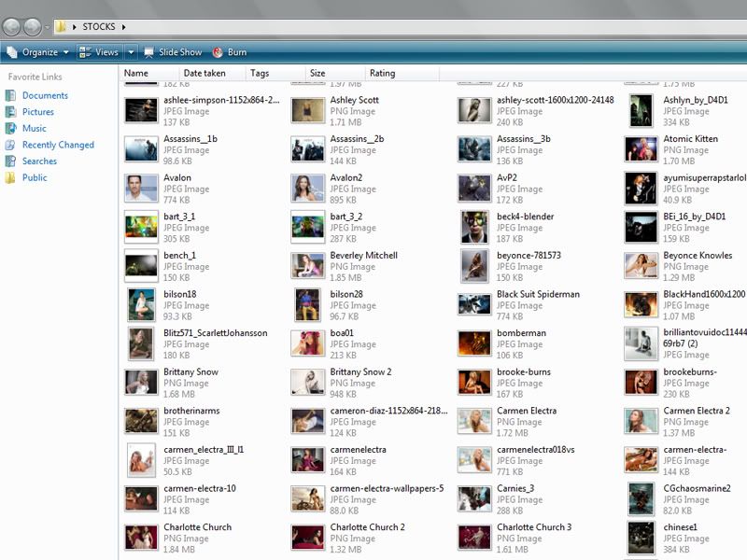
Task: Open Documents favorite link
Action: [45, 96]
